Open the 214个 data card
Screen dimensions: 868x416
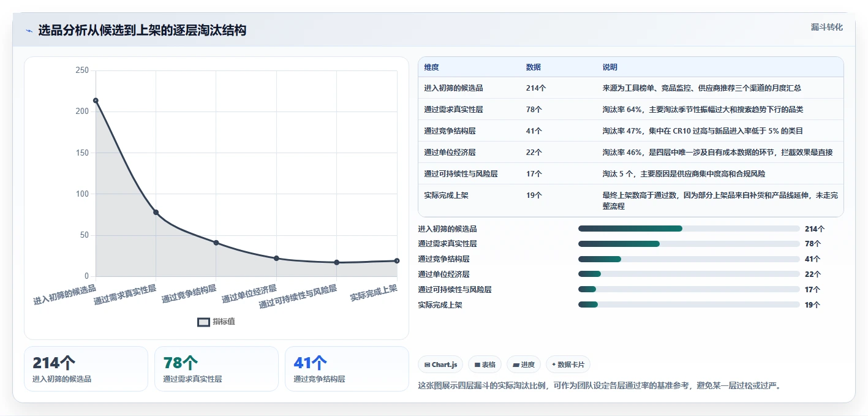pyautogui.click(x=86, y=369)
